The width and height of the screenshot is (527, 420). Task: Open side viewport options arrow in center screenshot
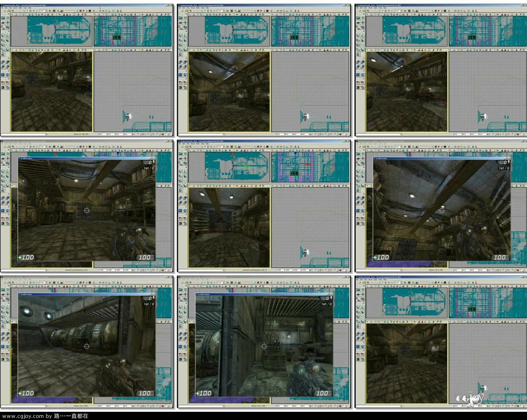(273, 185)
